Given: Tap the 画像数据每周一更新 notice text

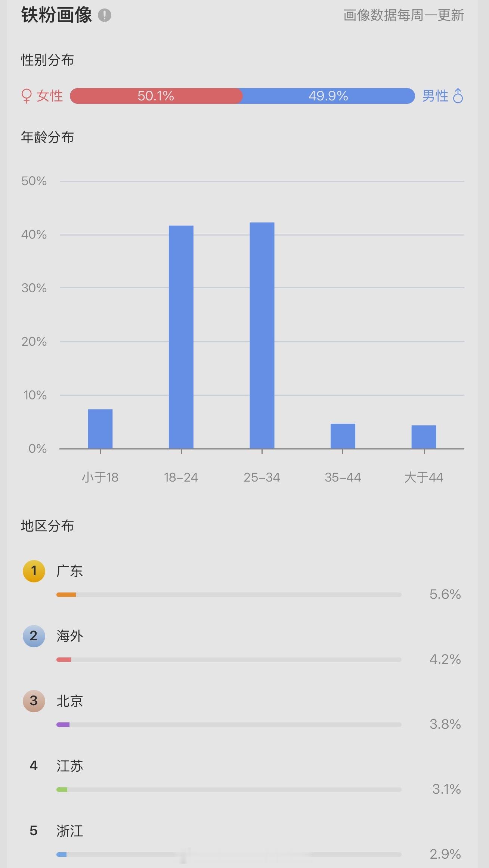Looking at the screenshot, I should [x=404, y=15].
